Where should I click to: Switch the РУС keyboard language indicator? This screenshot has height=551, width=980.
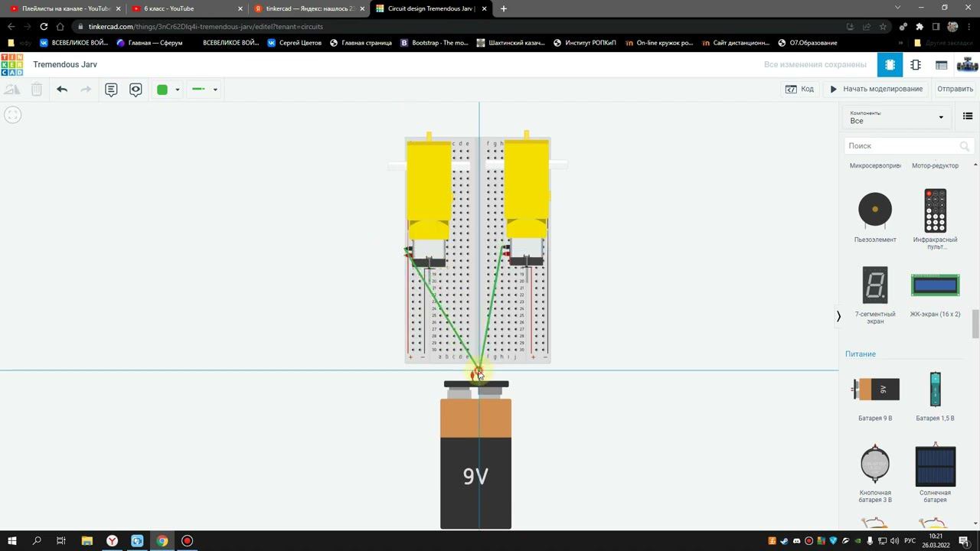(x=910, y=541)
